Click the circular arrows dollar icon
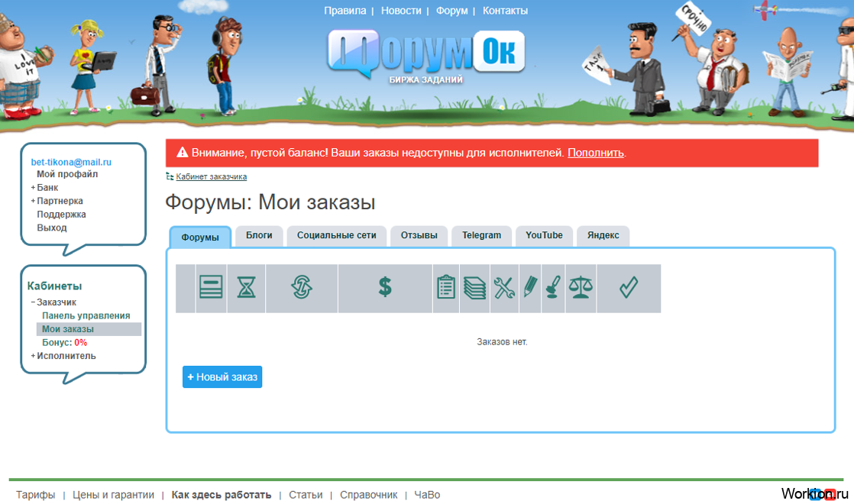 [301, 287]
